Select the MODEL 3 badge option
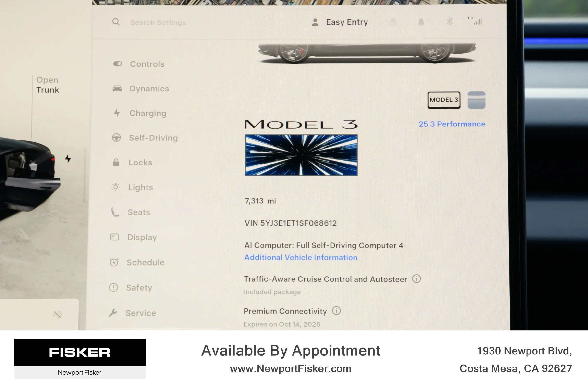The width and height of the screenshot is (588, 392). point(444,100)
